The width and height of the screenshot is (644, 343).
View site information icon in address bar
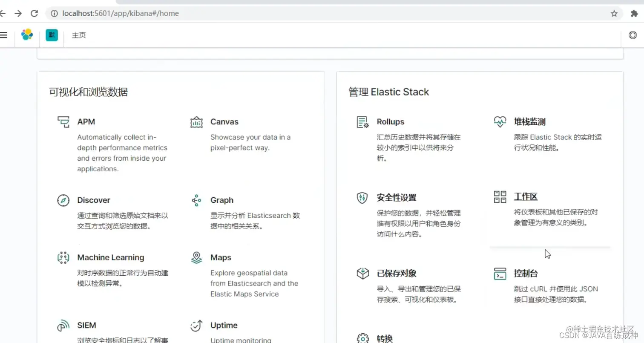54,14
